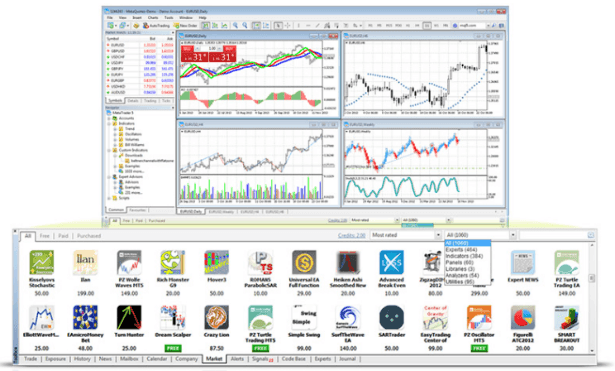
Task: Click the AutoTrading toolbar button
Action: [156, 25]
